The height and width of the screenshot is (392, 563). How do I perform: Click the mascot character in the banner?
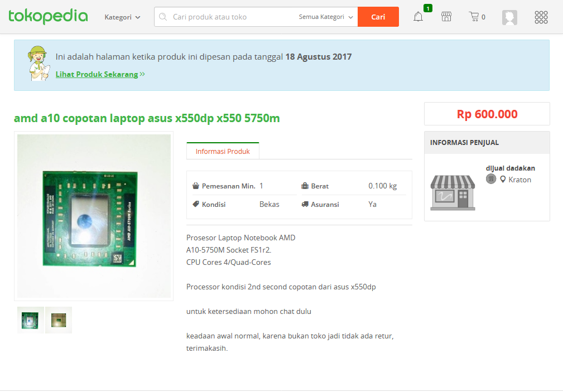38,63
